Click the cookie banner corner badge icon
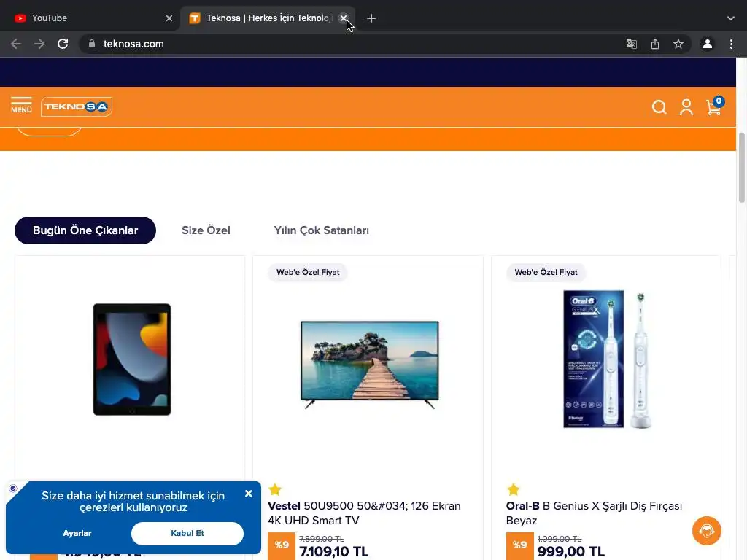This screenshot has width=747, height=560. tap(13, 488)
